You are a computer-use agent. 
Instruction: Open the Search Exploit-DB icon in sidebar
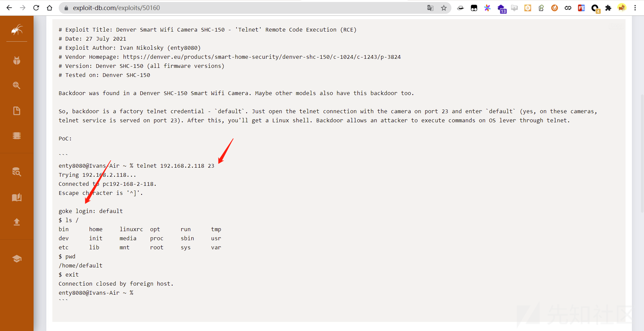coord(17,172)
